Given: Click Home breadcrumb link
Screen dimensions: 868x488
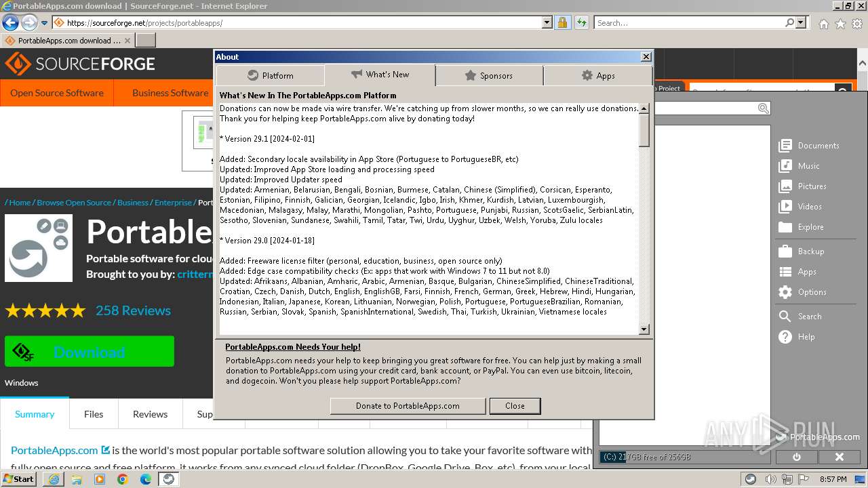Looking at the screenshot, I should coord(20,203).
